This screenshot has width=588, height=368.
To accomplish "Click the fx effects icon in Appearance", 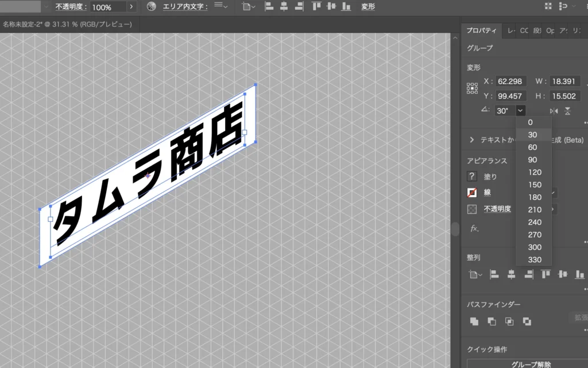I will point(474,228).
